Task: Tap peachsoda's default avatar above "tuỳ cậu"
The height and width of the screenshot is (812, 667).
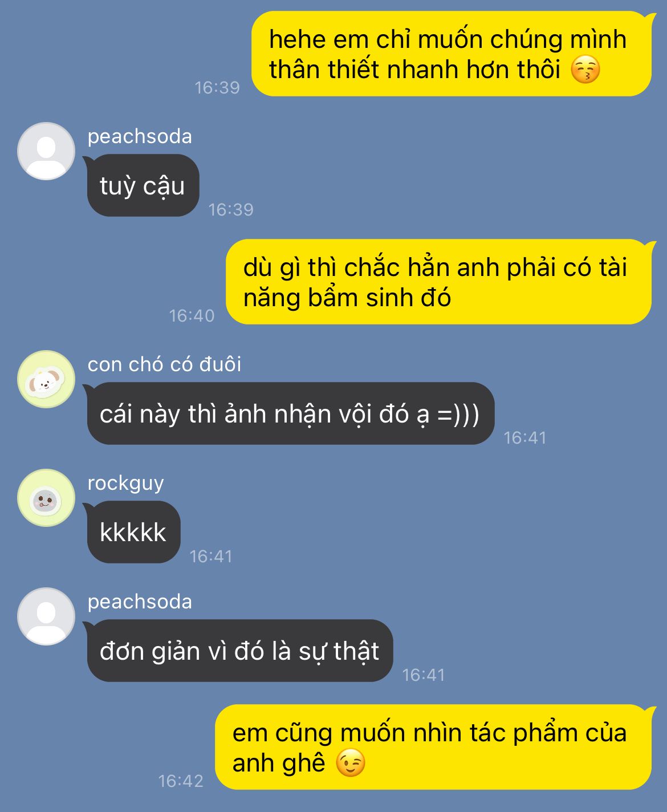Action: [x=46, y=151]
